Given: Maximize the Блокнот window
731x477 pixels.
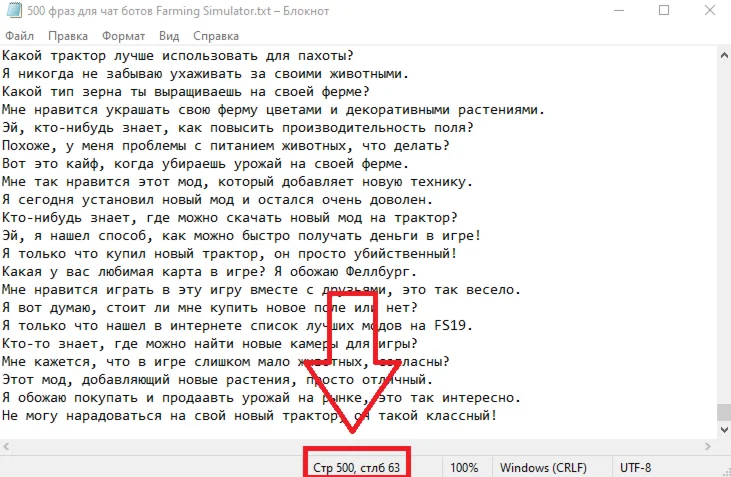Looking at the screenshot, I should (664, 10).
